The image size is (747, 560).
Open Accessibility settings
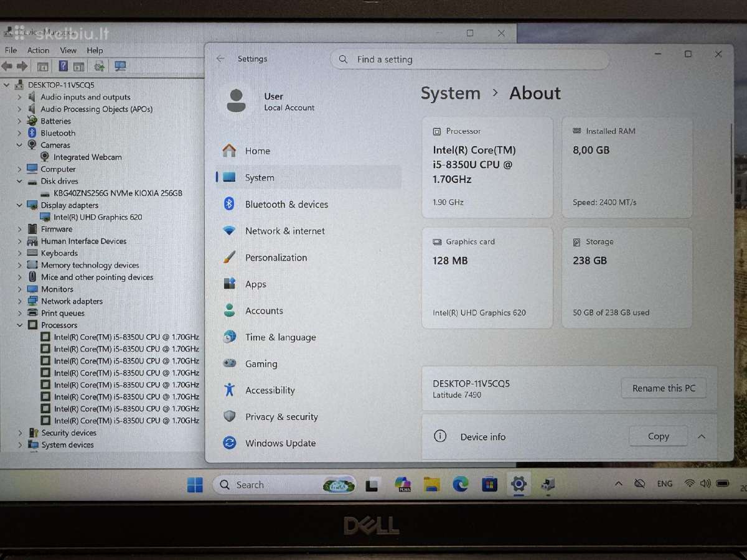[x=308, y=390]
